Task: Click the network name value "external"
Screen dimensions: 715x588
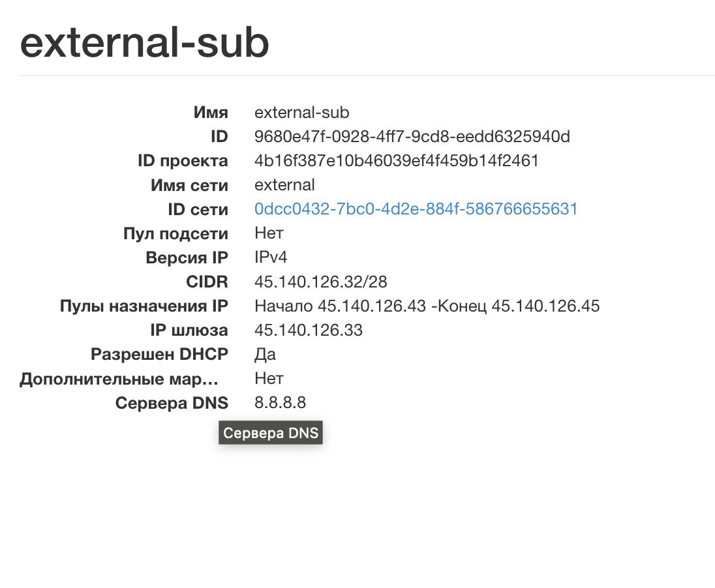Action: (x=284, y=185)
